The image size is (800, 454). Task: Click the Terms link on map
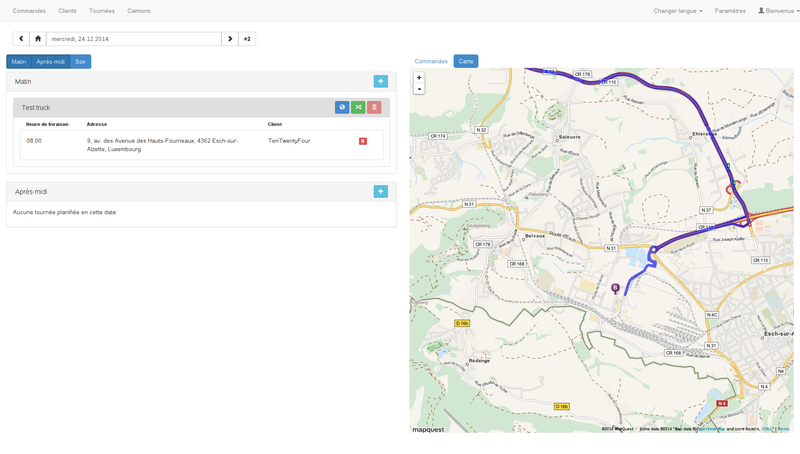pos(783,429)
